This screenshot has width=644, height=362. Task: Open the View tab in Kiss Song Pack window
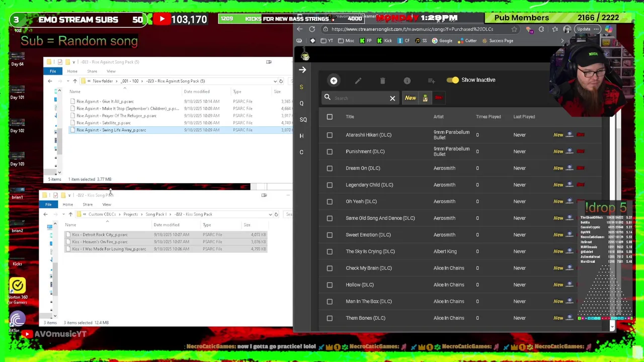[107, 205]
